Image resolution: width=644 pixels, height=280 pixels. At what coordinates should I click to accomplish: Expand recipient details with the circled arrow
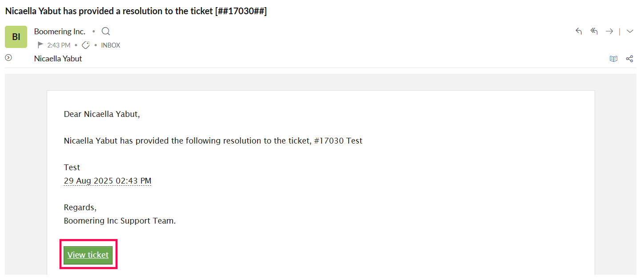(8, 58)
